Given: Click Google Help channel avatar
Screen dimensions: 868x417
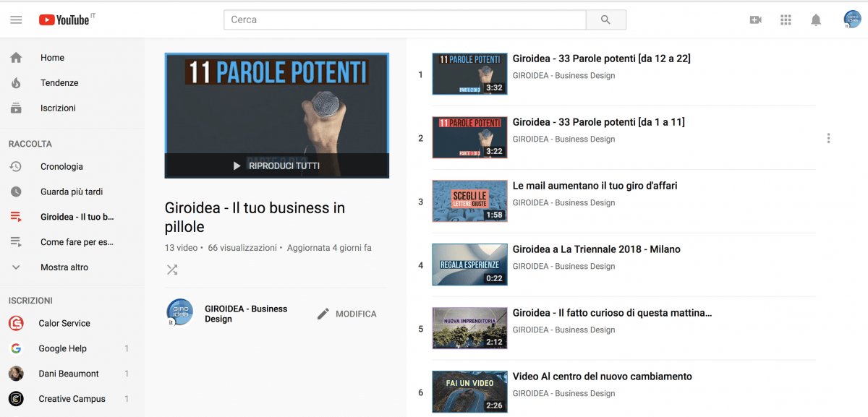Looking at the screenshot, I should (x=16, y=348).
